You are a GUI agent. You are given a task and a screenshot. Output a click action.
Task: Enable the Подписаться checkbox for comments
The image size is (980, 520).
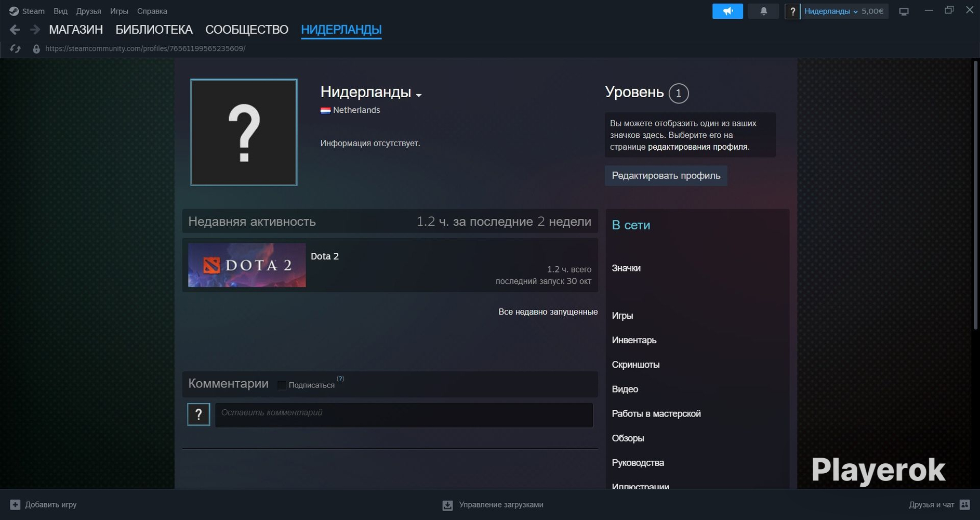(282, 385)
